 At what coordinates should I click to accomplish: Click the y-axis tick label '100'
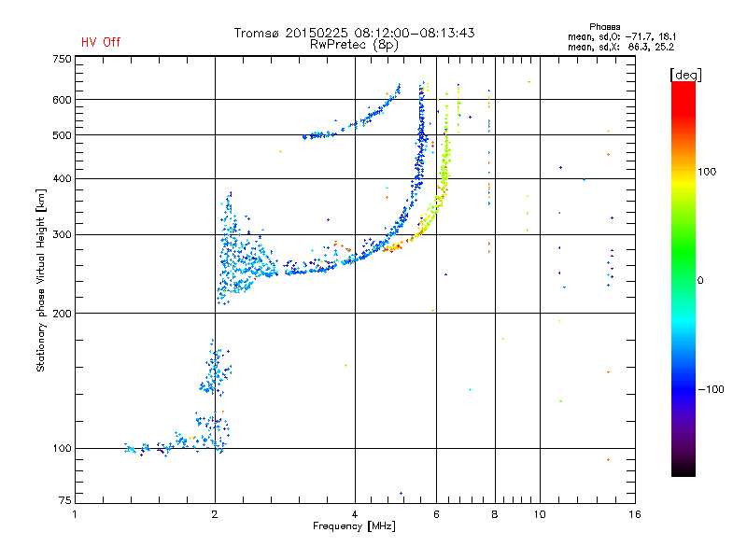[x=62, y=448]
